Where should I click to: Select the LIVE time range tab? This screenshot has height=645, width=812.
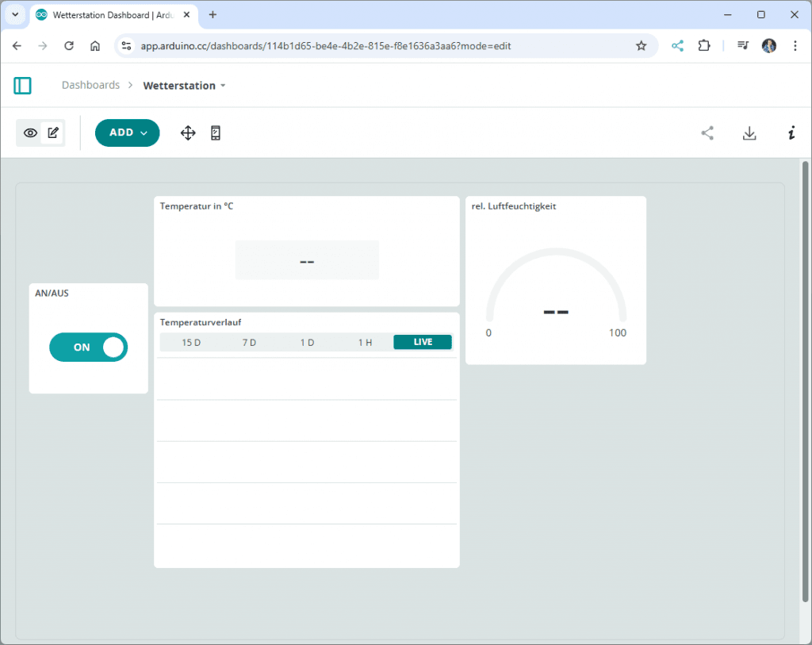423,341
